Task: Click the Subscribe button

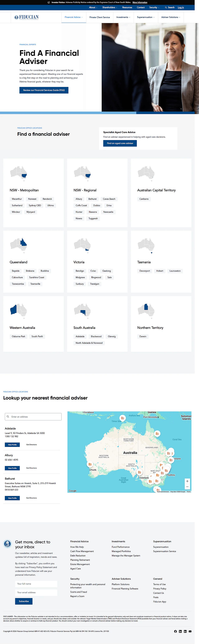Action: (x=24, y=601)
